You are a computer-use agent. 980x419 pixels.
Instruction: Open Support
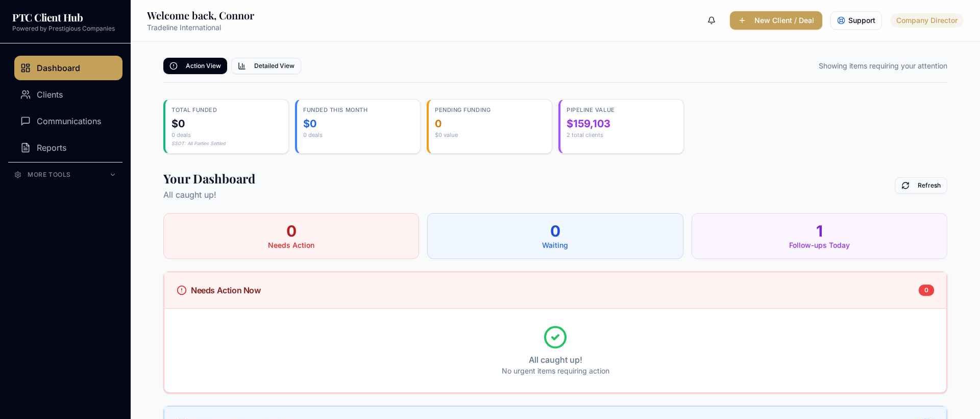pyautogui.click(x=856, y=20)
